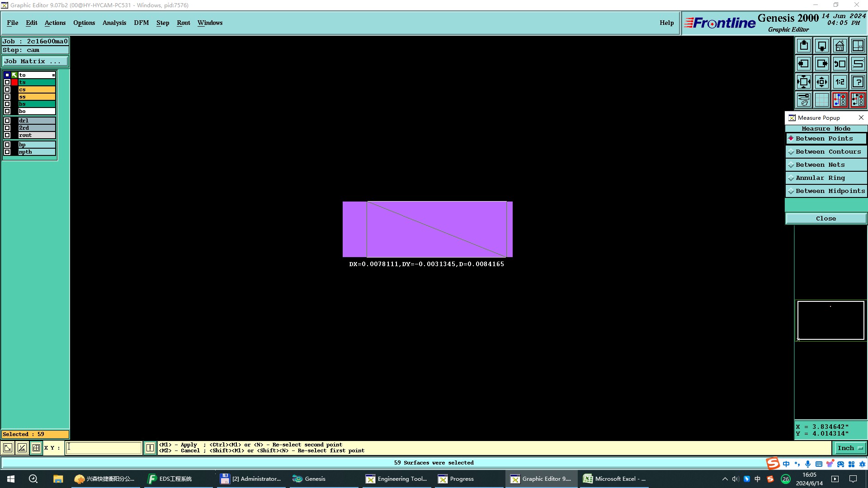Open the DFM menu
This screenshot has width=868, height=488.
pyautogui.click(x=141, y=23)
